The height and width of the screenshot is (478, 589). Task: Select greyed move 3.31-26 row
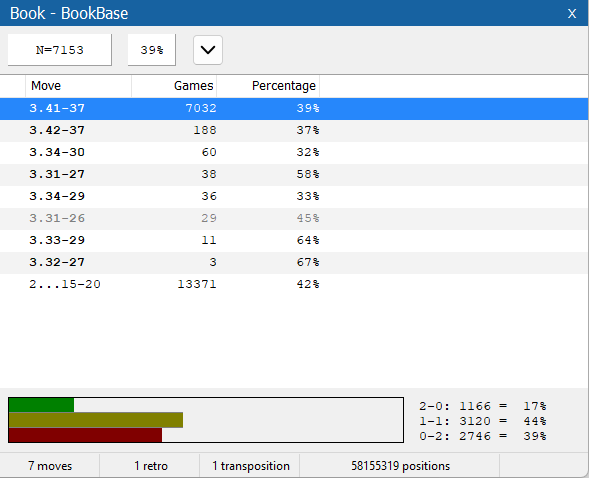point(294,219)
